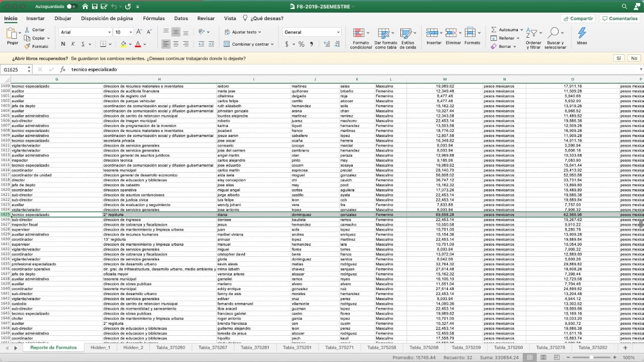Image resolution: width=644 pixels, height=362 pixels.
Task: Click the Cortar scissors icon
Action: (x=27, y=30)
